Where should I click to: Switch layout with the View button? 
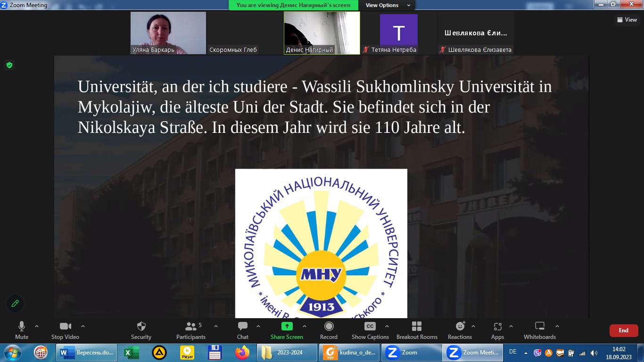pyautogui.click(x=627, y=20)
